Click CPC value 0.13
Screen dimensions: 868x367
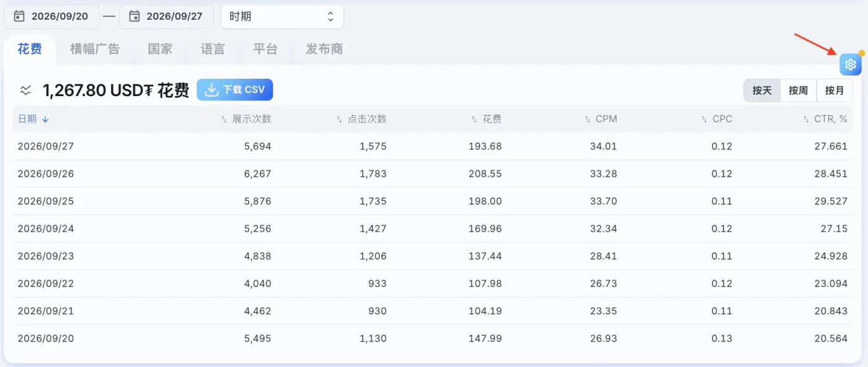tap(722, 338)
